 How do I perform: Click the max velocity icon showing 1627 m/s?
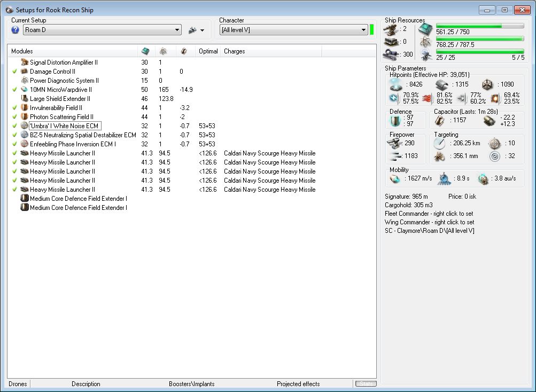(395, 179)
